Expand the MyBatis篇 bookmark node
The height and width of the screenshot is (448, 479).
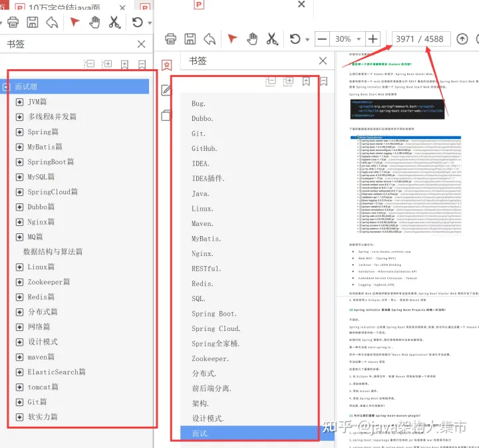pyautogui.click(x=19, y=147)
